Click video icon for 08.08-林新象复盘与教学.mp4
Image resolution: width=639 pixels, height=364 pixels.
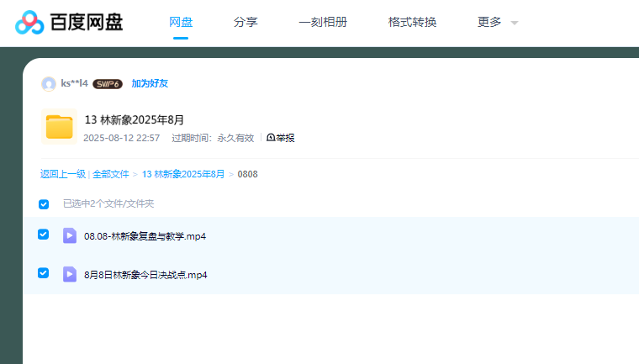point(70,235)
